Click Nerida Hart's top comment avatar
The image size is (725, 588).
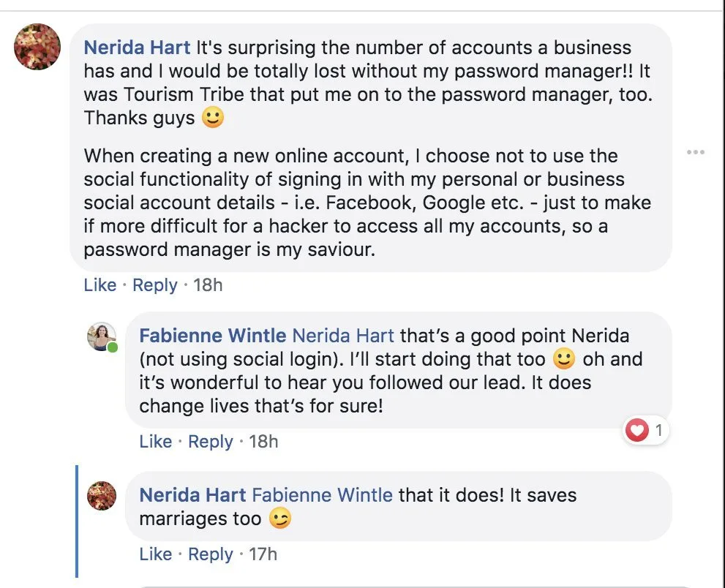(37, 47)
